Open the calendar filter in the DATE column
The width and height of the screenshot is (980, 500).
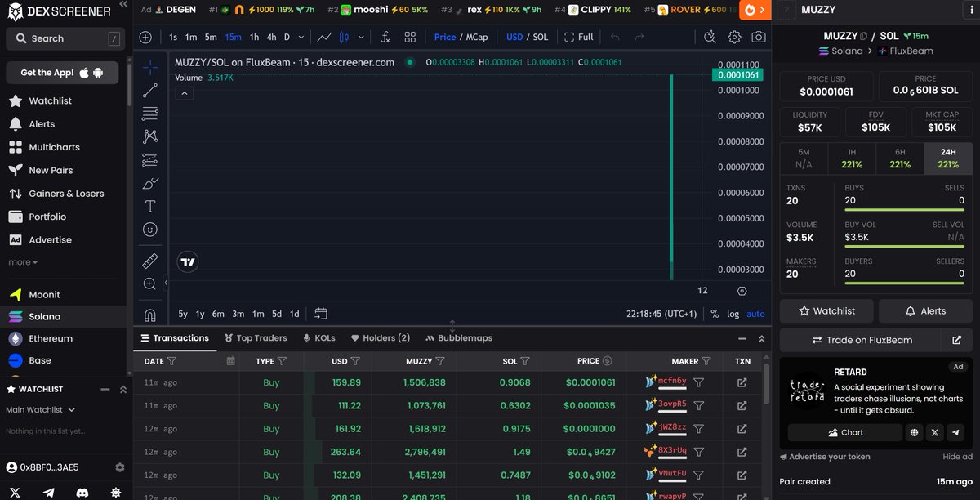point(231,360)
